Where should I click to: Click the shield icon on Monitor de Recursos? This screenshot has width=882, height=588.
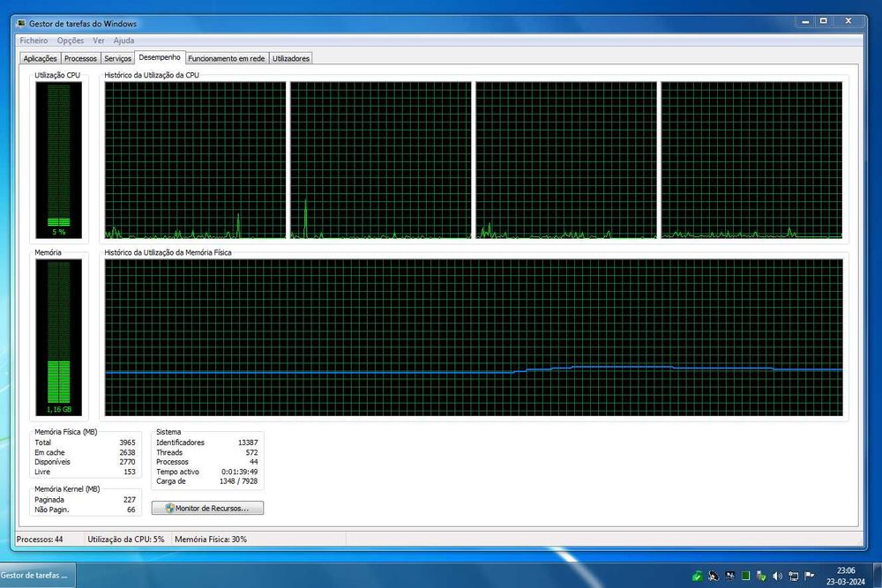coord(169,508)
